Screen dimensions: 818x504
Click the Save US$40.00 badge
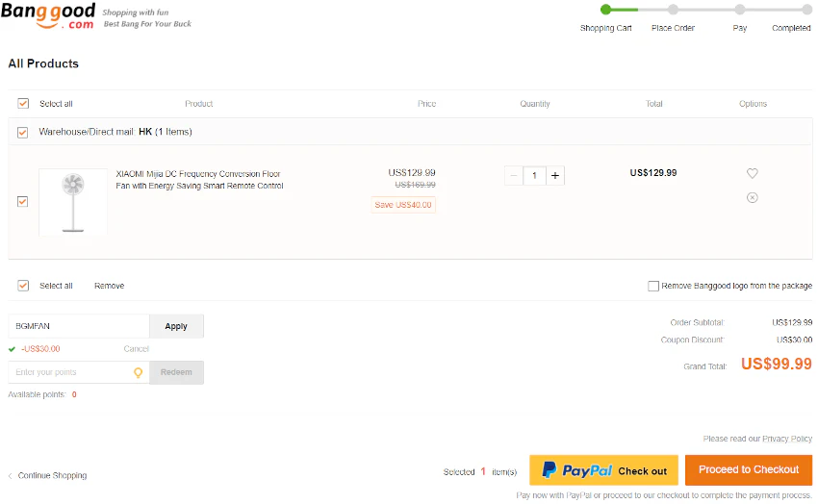point(403,205)
